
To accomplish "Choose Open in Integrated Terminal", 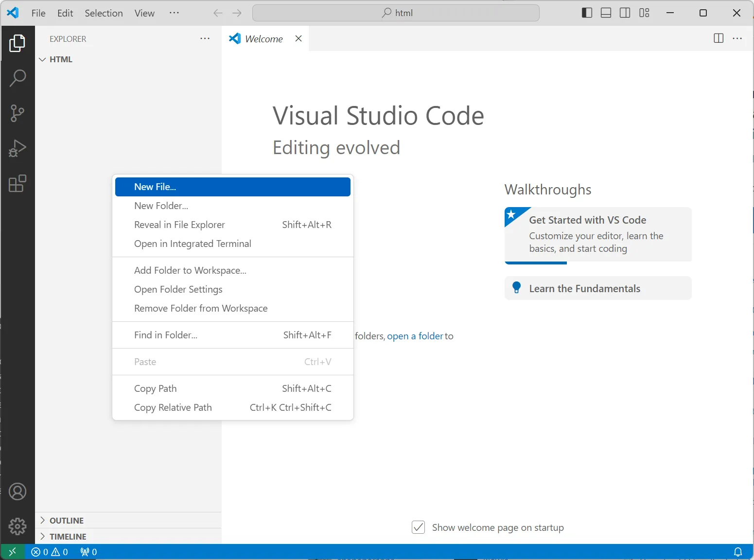I will pos(193,244).
